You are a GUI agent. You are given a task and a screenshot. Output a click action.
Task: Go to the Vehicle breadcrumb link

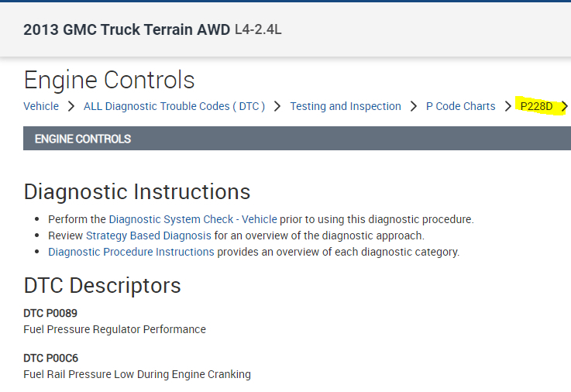point(41,106)
